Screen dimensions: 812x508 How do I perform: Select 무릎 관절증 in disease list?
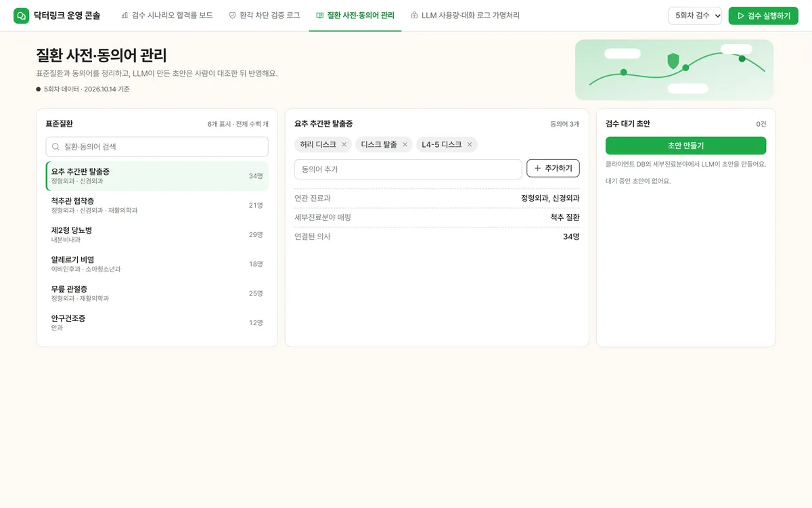157,293
